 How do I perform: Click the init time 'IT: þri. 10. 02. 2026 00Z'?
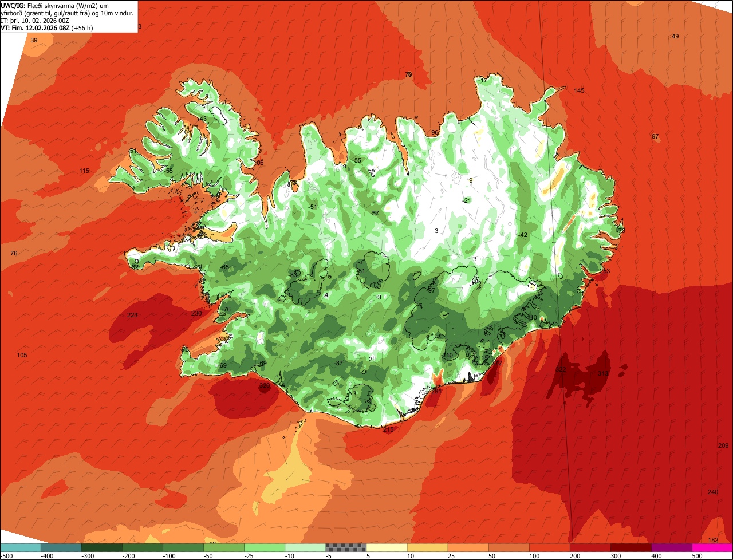click(35, 20)
